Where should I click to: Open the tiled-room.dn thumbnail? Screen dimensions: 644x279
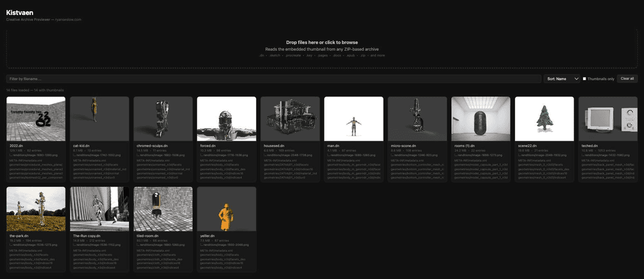tap(163, 209)
